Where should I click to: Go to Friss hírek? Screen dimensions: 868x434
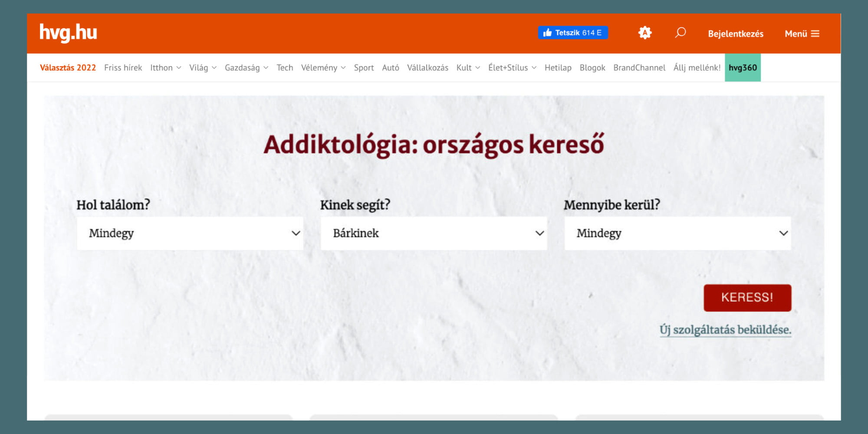coord(123,68)
